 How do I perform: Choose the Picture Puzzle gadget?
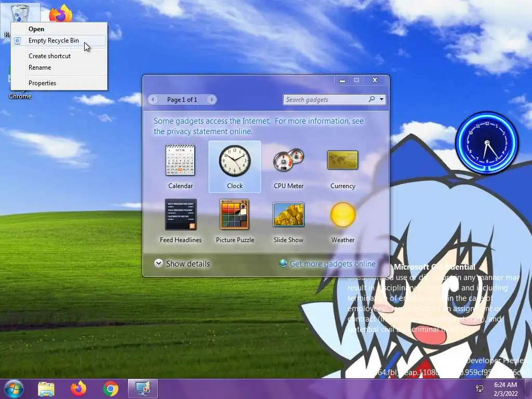coord(234,215)
